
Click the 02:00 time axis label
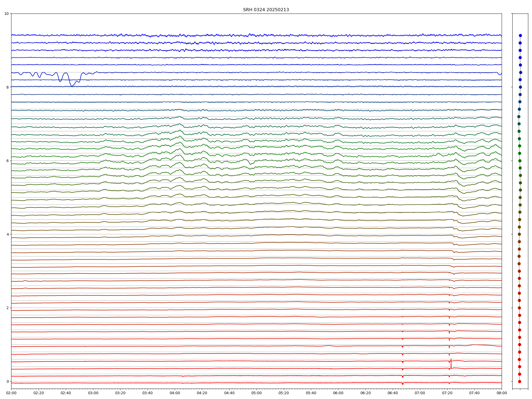pyautogui.click(x=11, y=393)
